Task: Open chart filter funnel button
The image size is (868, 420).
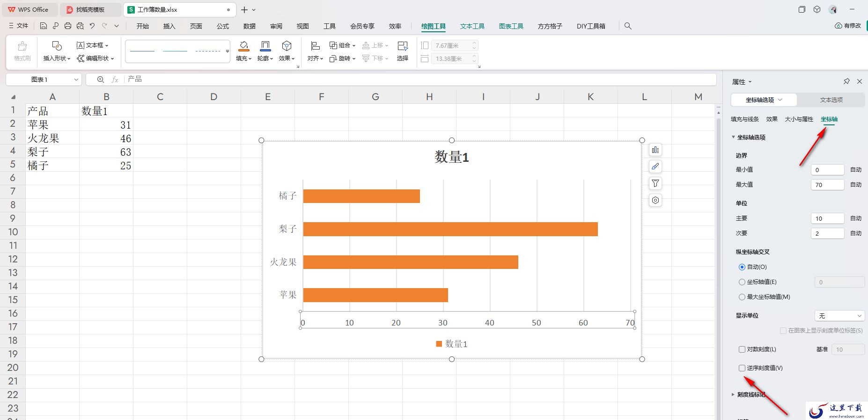Action: [655, 183]
